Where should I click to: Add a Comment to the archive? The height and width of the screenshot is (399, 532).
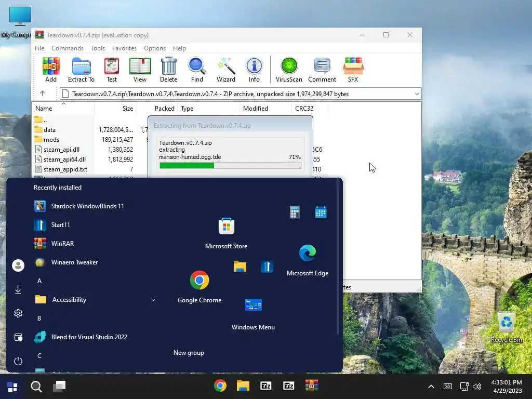click(322, 70)
